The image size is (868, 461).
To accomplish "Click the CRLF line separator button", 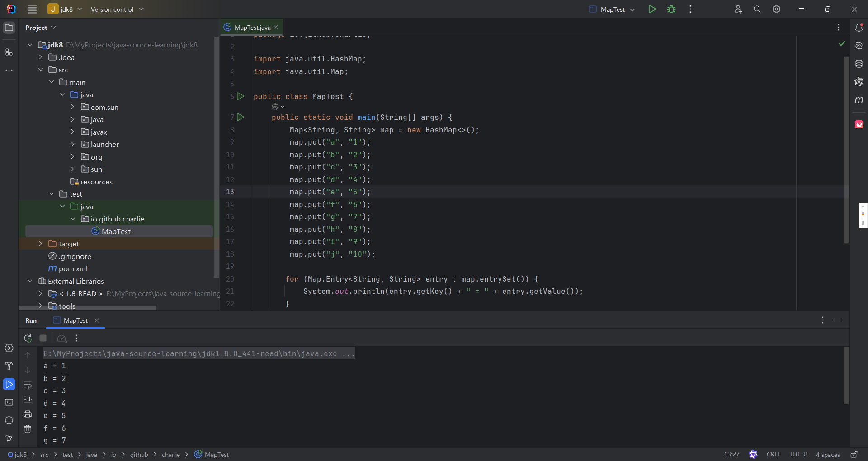I will point(774,455).
